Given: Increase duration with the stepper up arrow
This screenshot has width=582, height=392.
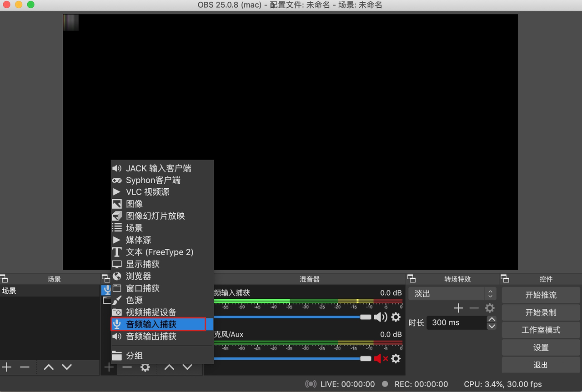Looking at the screenshot, I should [x=492, y=319].
